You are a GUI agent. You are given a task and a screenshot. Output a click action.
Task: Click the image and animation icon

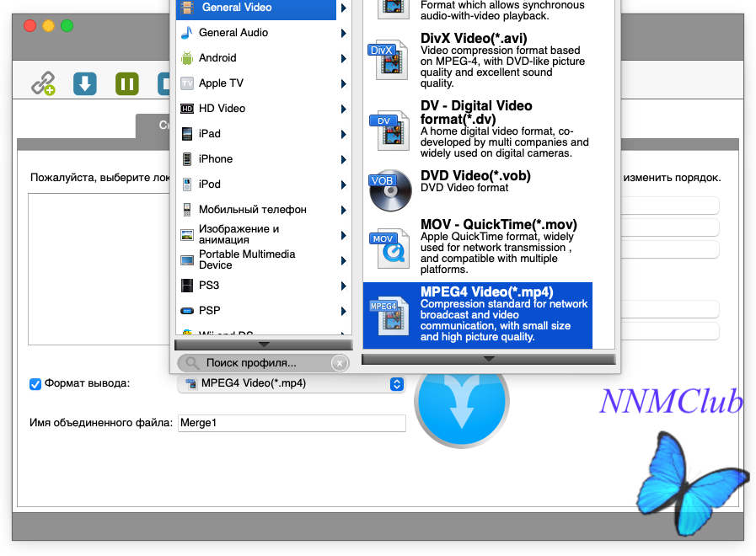point(187,235)
